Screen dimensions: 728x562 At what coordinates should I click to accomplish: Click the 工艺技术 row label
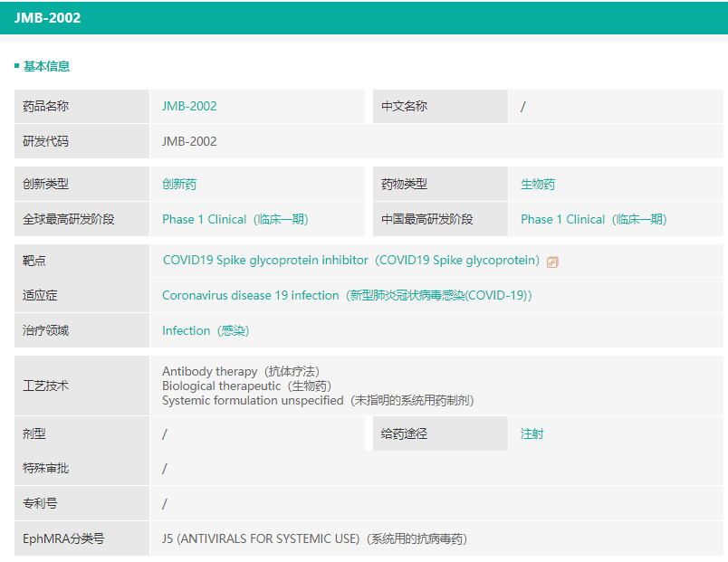[x=45, y=386]
